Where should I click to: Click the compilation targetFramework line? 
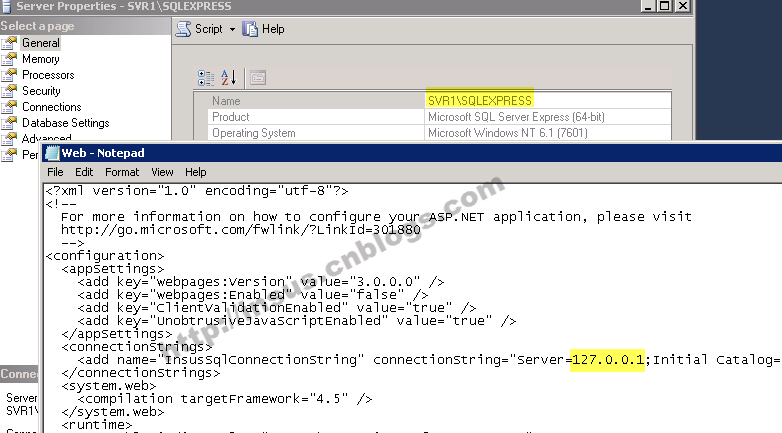224,399
